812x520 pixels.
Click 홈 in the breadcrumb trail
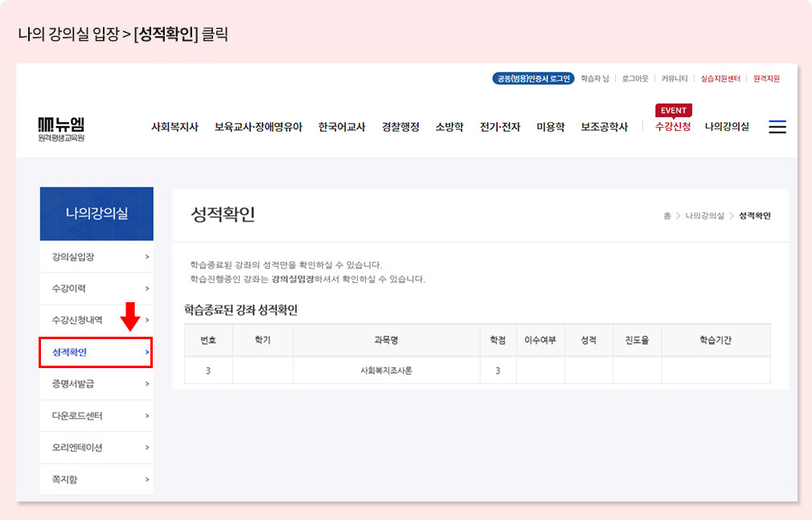pyautogui.click(x=668, y=216)
